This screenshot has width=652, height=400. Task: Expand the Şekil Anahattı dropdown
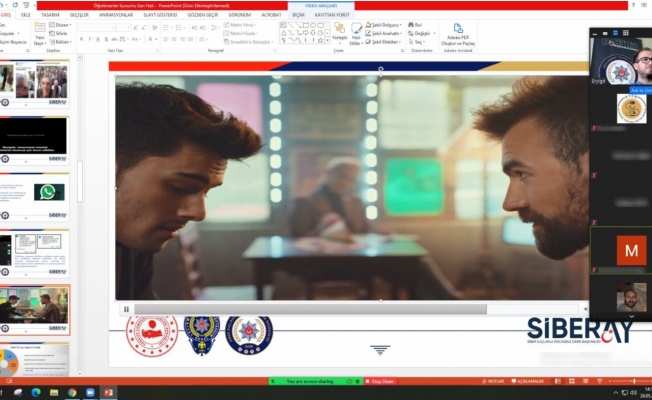pyautogui.click(x=384, y=33)
